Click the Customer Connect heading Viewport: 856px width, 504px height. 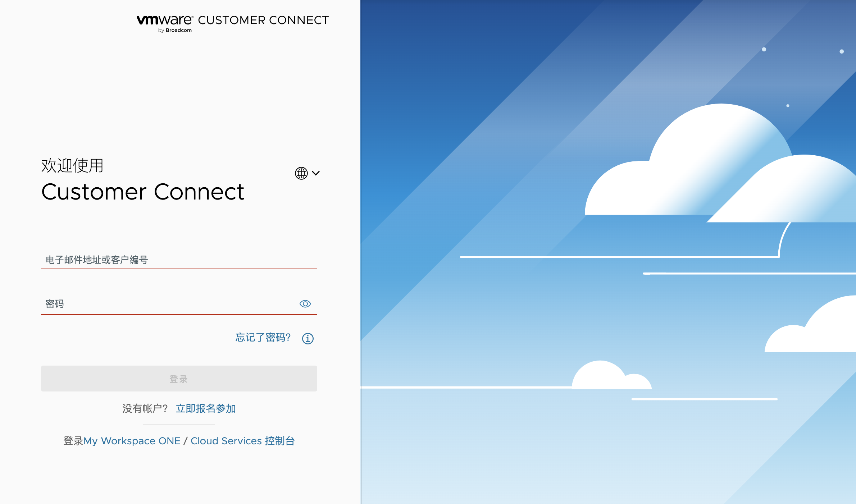(x=143, y=192)
